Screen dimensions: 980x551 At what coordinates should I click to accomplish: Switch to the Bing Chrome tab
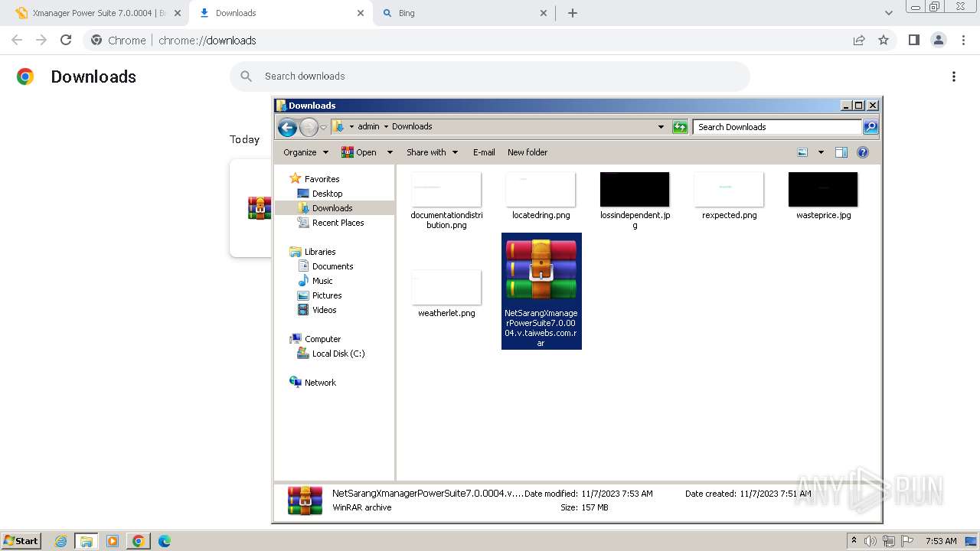tap(463, 13)
